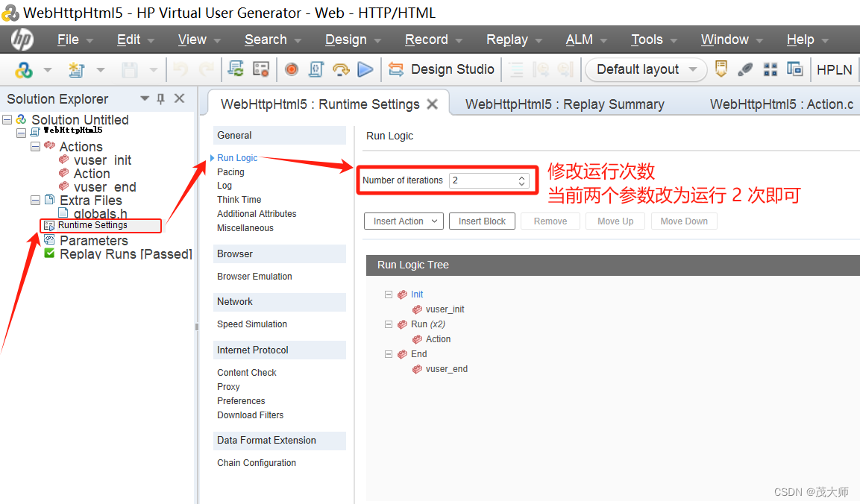Open the Search menu
The image size is (860, 504).
[272, 40]
